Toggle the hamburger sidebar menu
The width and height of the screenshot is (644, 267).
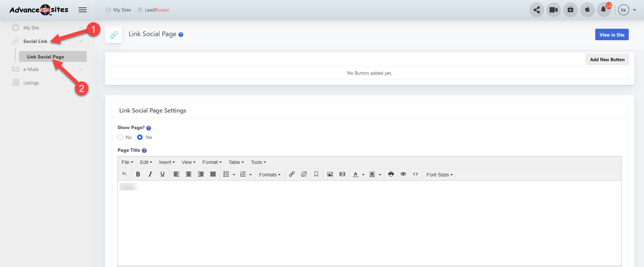(x=83, y=10)
